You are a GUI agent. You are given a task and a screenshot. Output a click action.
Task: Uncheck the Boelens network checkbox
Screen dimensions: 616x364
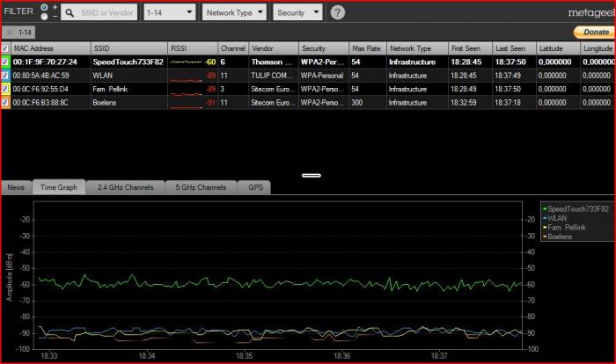[5, 103]
